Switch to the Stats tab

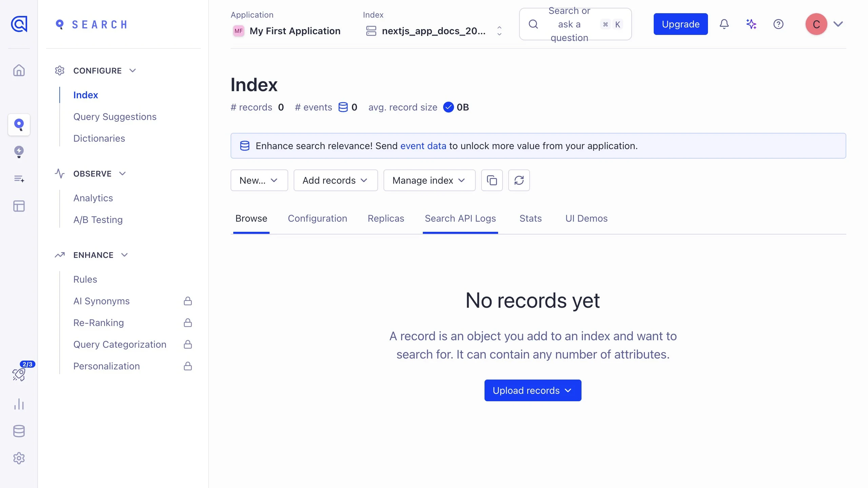pyautogui.click(x=531, y=219)
